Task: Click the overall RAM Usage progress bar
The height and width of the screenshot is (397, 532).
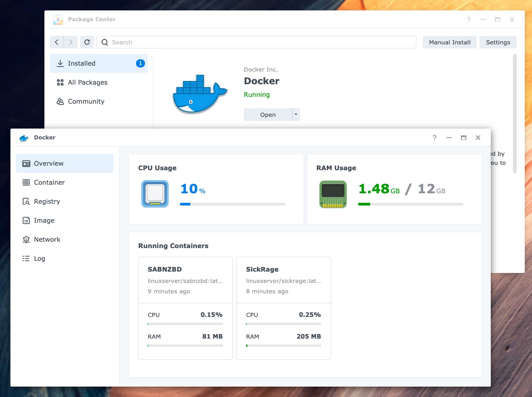Action: click(411, 204)
